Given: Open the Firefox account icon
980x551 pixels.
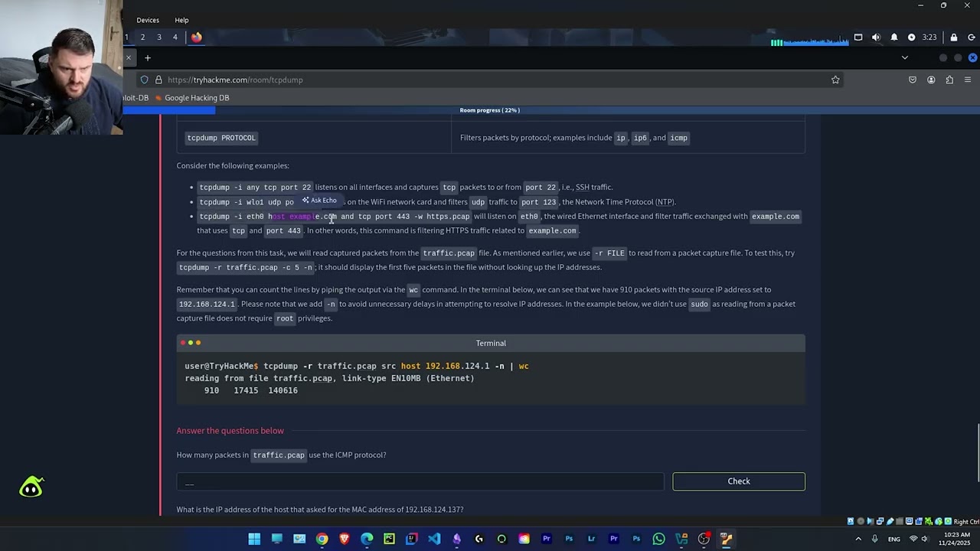Looking at the screenshot, I should coord(931,80).
